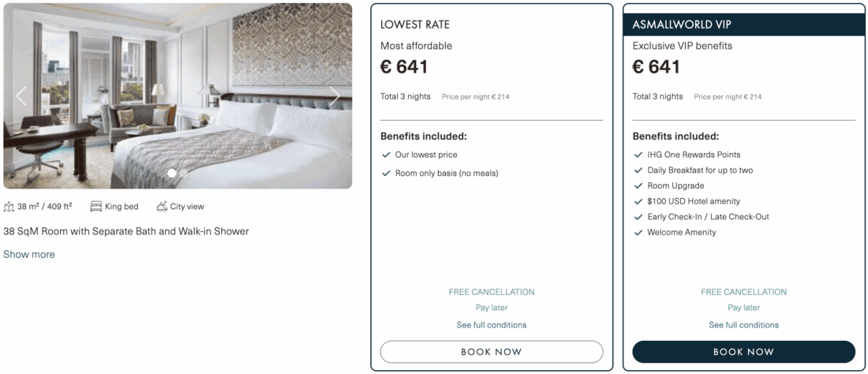
Task: Click the room size icon
Action: pos(9,207)
